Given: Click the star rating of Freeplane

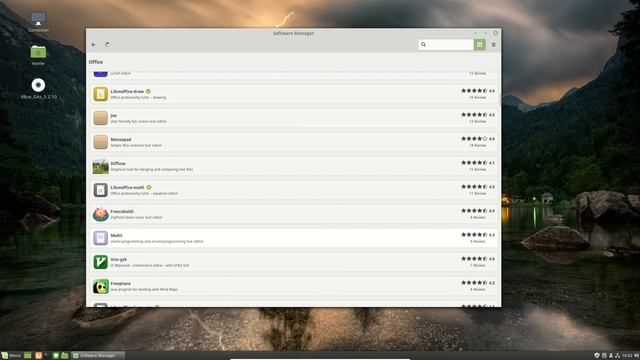Looking at the screenshot, I should point(474,282).
